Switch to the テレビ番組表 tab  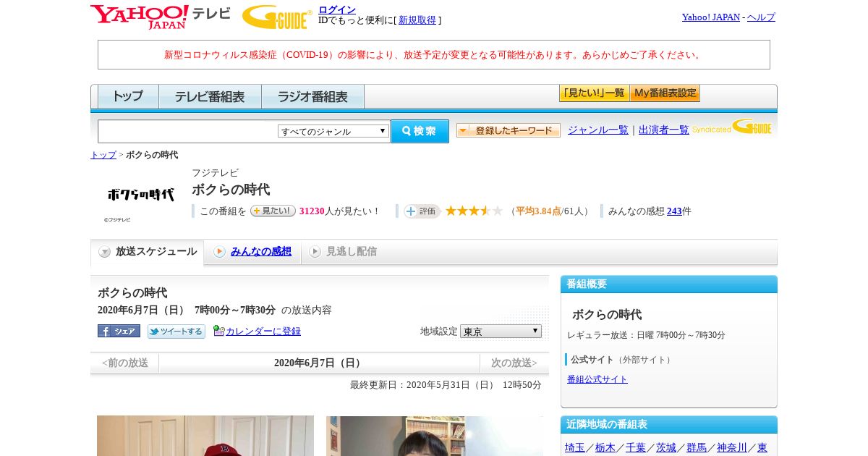click(210, 96)
